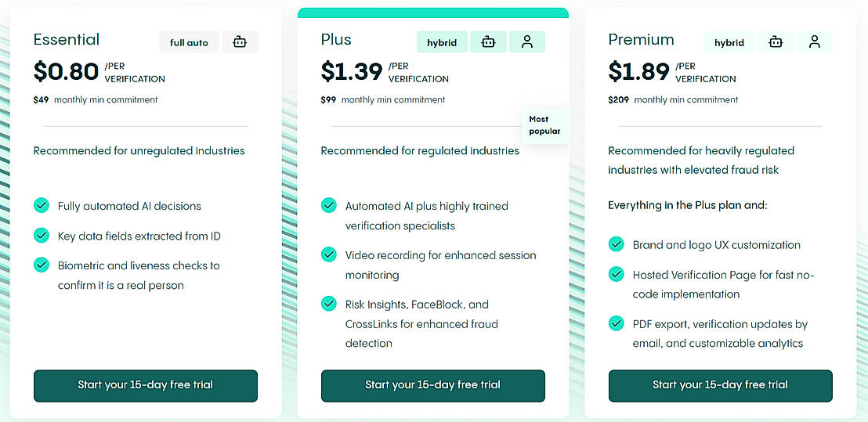Click the person icon on the Plus plan
The height and width of the screenshot is (422, 868).
527,42
